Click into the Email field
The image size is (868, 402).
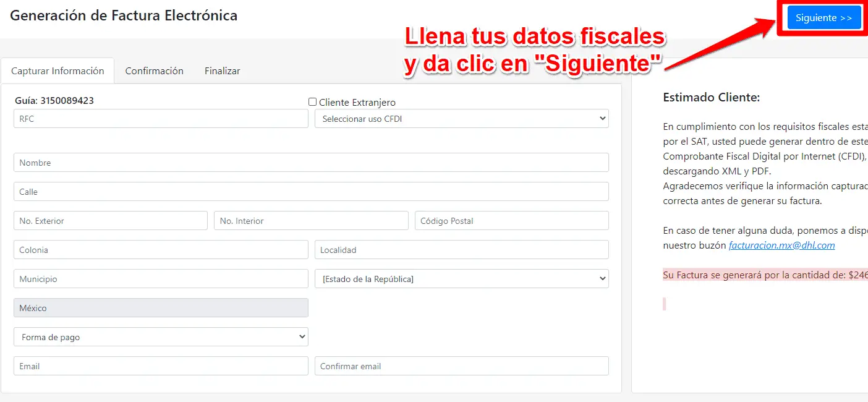[x=161, y=366]
